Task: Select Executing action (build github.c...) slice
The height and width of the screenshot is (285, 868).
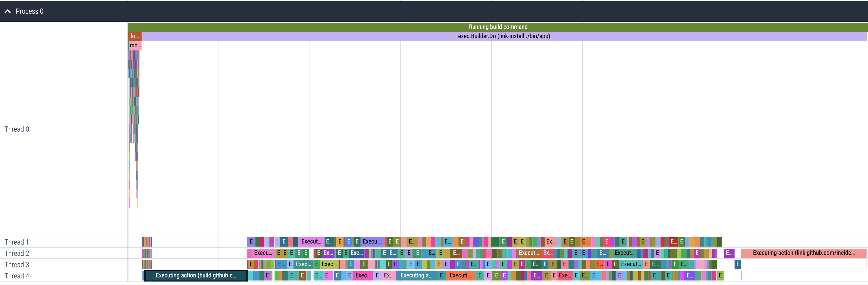Action: [x=196, y=276]
